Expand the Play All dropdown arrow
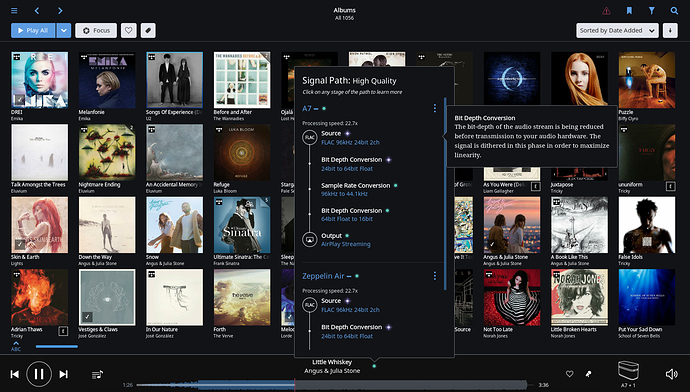The image size is (690, 392). pos(64,30)
